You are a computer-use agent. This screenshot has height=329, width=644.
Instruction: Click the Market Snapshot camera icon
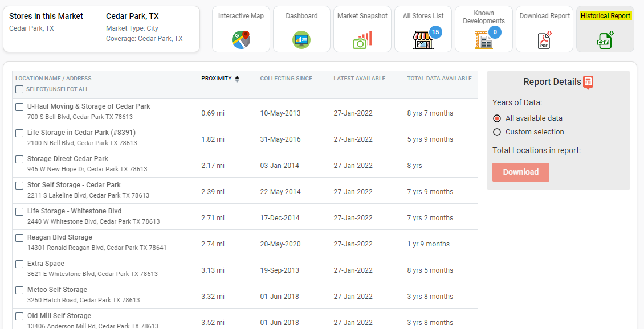point(362,40)
